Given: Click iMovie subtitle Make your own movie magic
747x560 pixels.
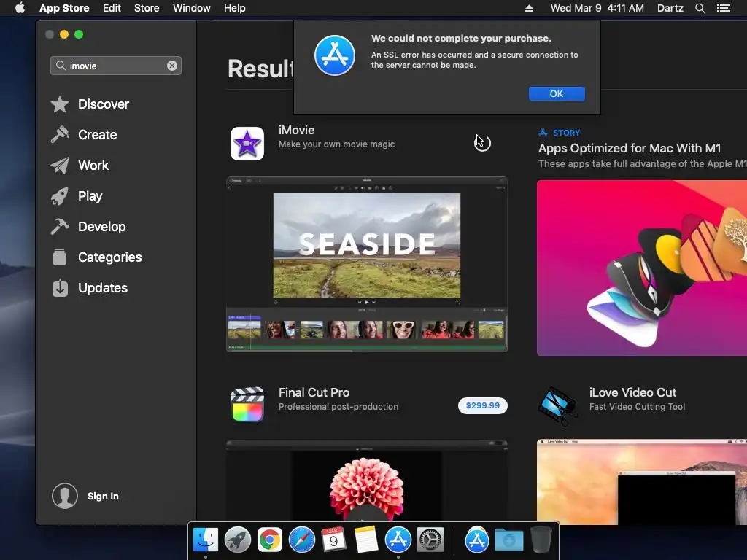Looking at the screenshot, I should [336, 144].
